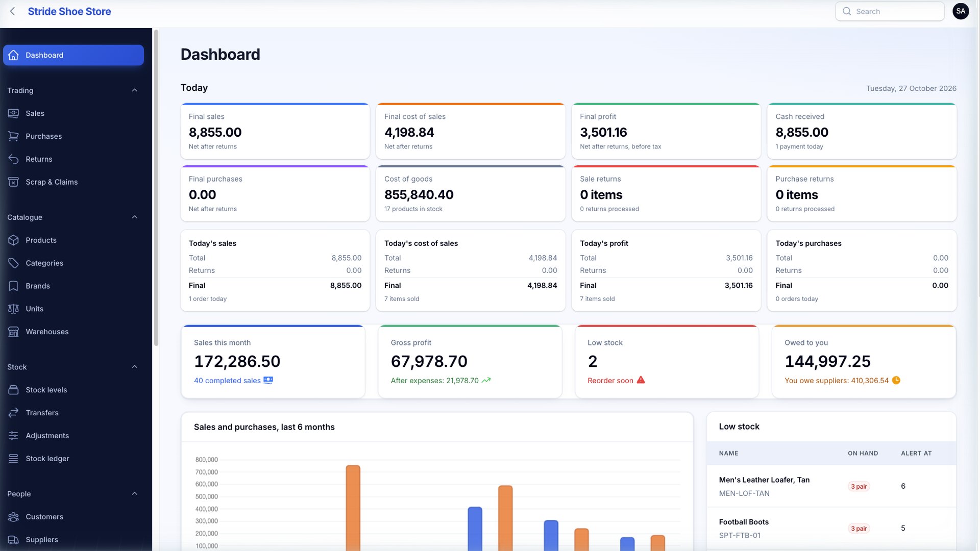Click the Suppliers truck icon
The image size is (980, 551).
tap(14, 540)
